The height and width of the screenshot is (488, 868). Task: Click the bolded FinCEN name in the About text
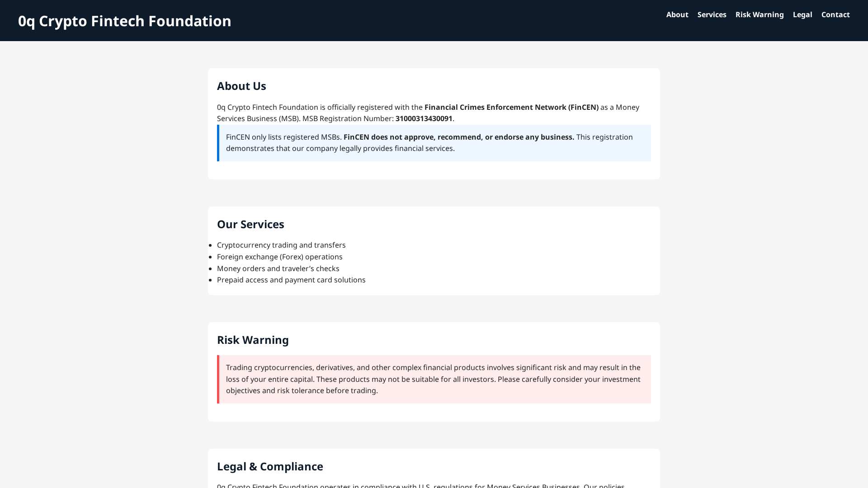[x=511, y=107]
